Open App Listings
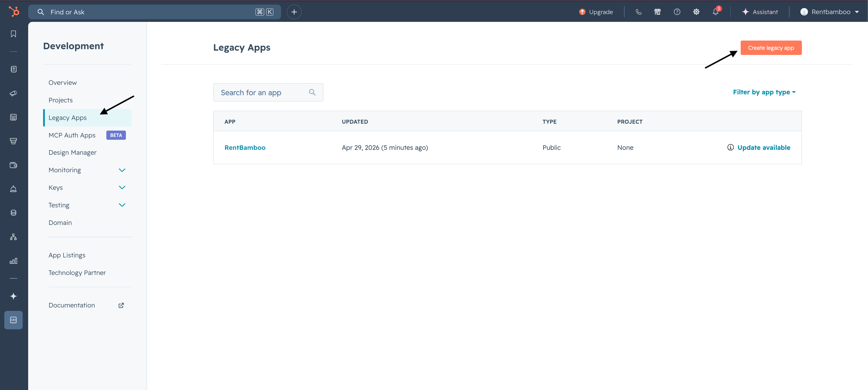Screen dimensions: 868x390 pos(67,255)
